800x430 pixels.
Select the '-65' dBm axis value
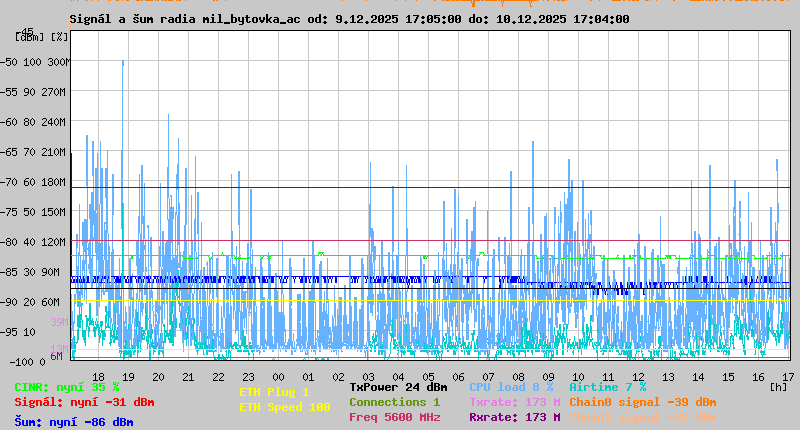pyautogui.click(x=9, y=152)
